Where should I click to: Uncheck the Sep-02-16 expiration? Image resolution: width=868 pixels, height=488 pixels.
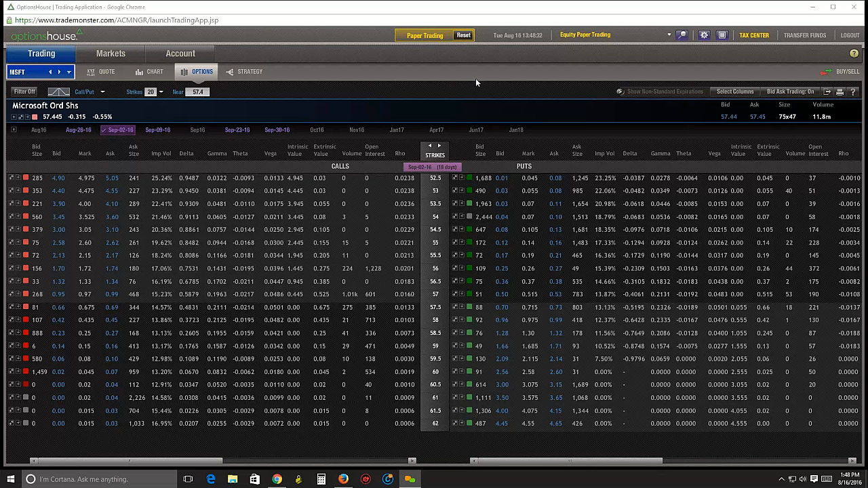point(117,130)
